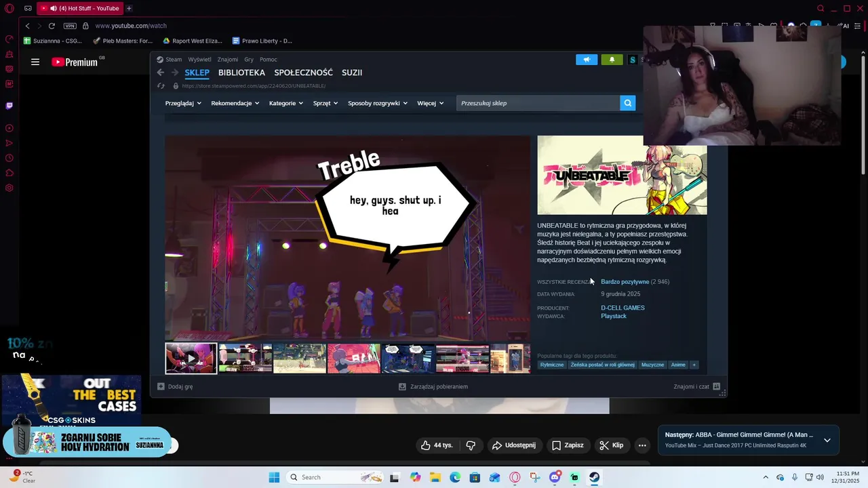This screenshot has width=868, height=488.
Task: Switch to the SUZII profile tab
Action: pyautogui.click(x=352, y=73)
